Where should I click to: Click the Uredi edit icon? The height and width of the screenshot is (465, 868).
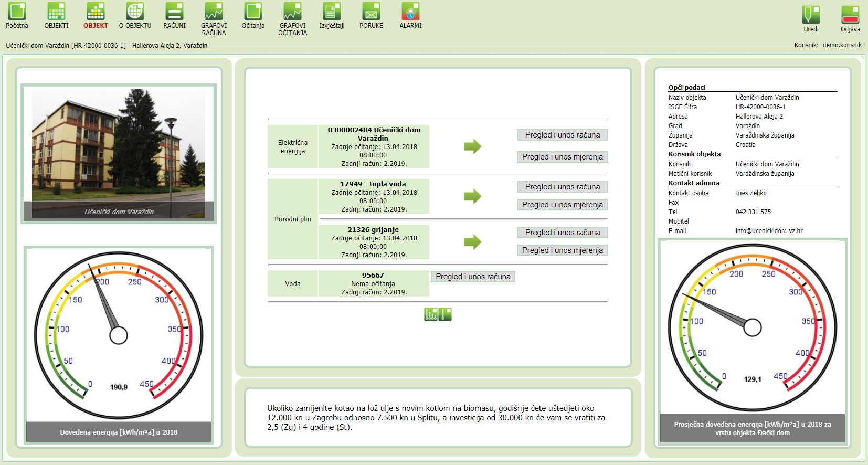click(x=811, y=15)
